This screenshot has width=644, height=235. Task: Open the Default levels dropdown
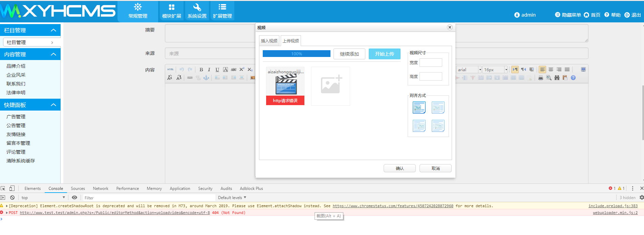pyautogui.click(x=232, y=197)
